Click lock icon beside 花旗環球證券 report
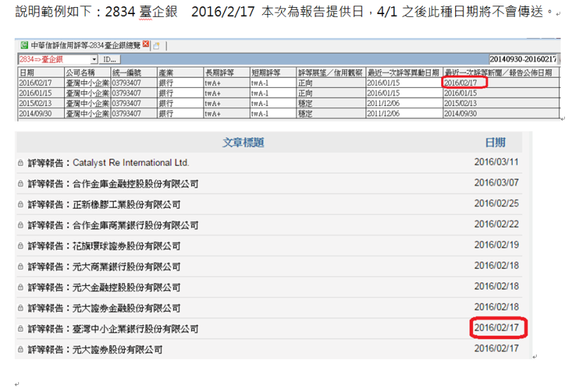576x392 pixels. (x=20, y=246)
